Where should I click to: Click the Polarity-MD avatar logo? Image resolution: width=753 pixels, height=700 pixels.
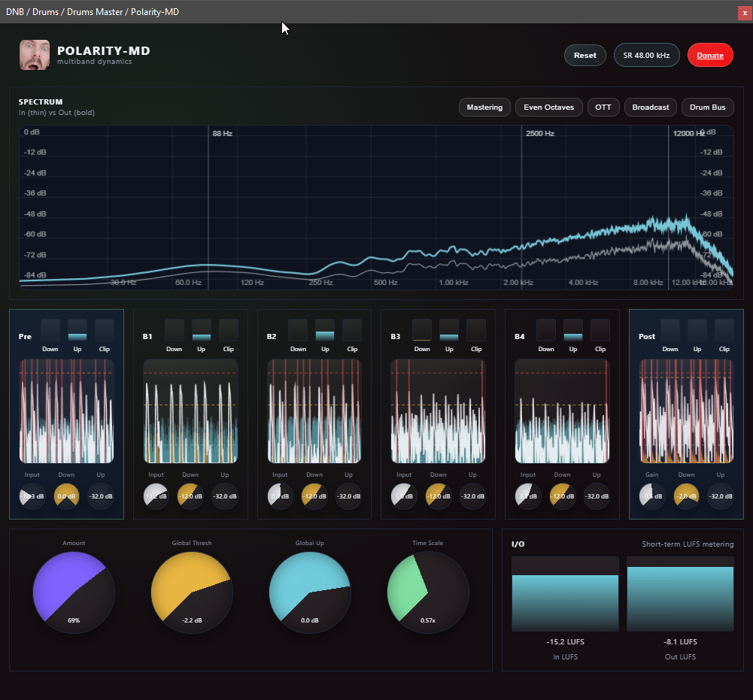[x=35, y=55]
